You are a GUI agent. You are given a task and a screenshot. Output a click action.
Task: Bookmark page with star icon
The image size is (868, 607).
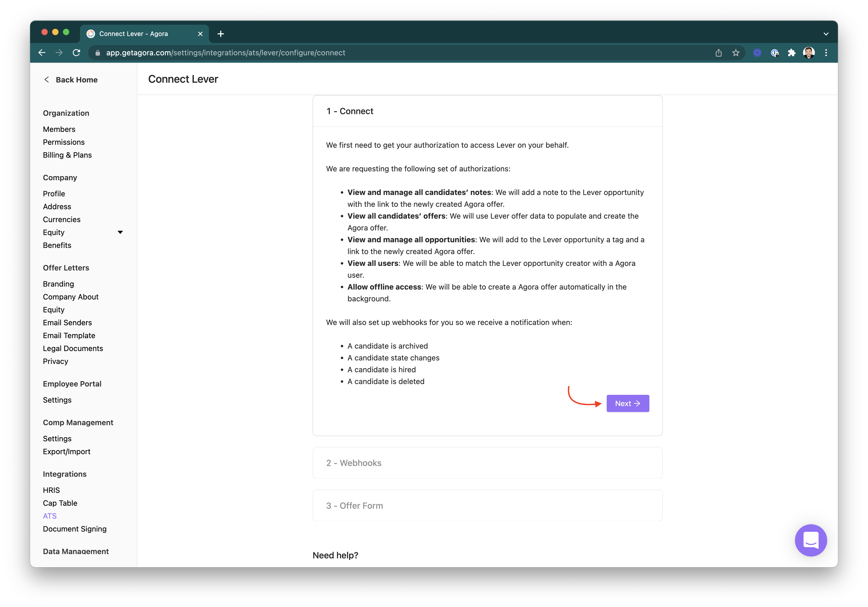(735, 53)
